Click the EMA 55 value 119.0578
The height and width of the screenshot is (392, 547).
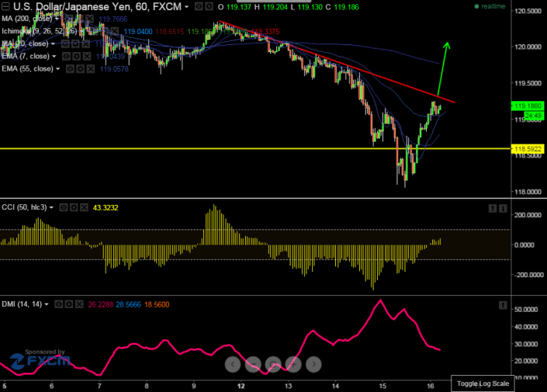[114, 69]
